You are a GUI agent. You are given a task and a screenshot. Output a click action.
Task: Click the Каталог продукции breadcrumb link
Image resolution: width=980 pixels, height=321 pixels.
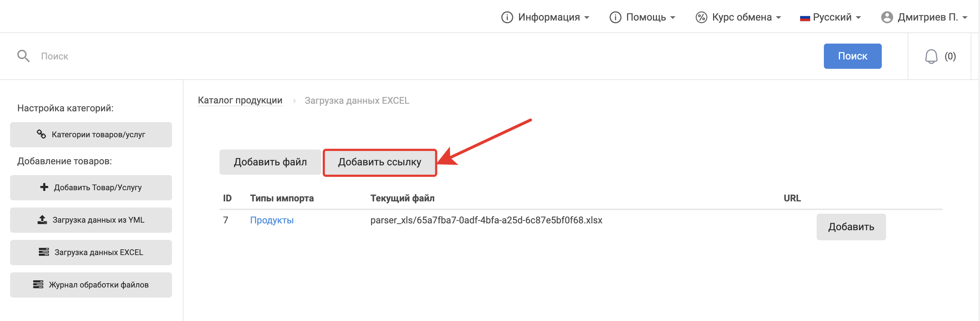pos(240,100)
